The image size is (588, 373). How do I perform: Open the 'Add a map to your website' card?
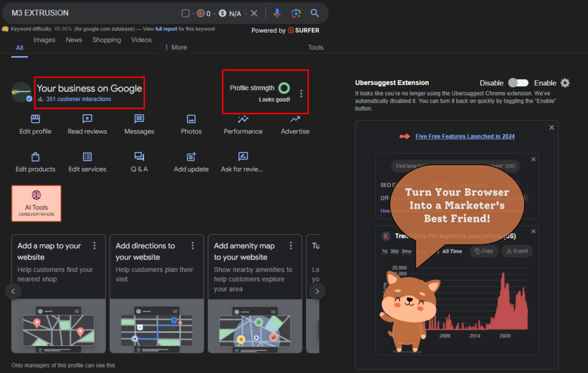point(59,294)
